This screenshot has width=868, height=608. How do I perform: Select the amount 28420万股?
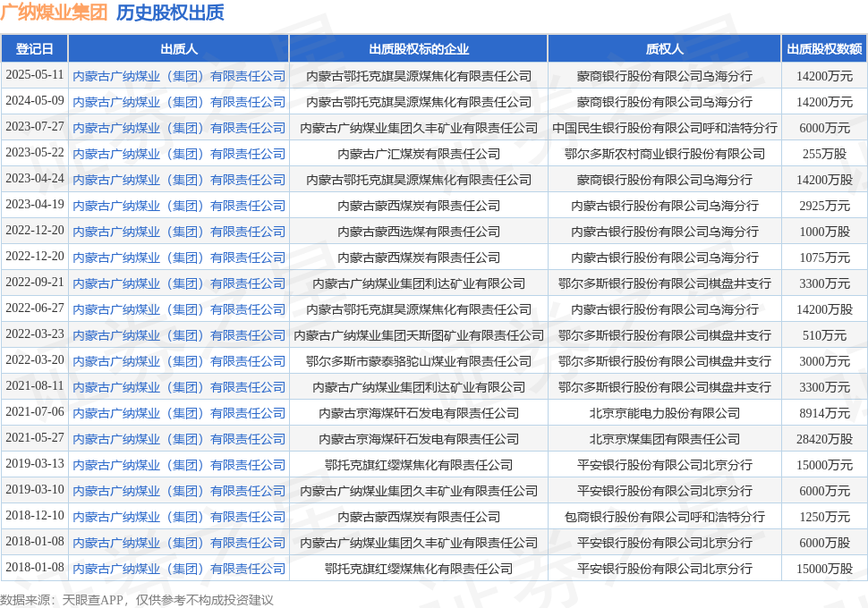[824, 439]
